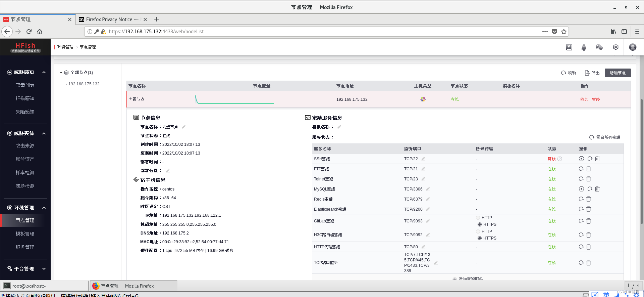The width and height of the screenshot is (644, 297).
Task: Click the page vertical scrollbar
Action: [642, 161]
